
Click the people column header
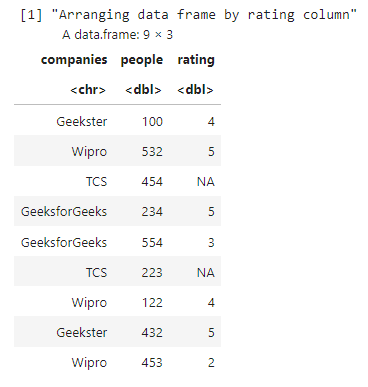[142, 60]
